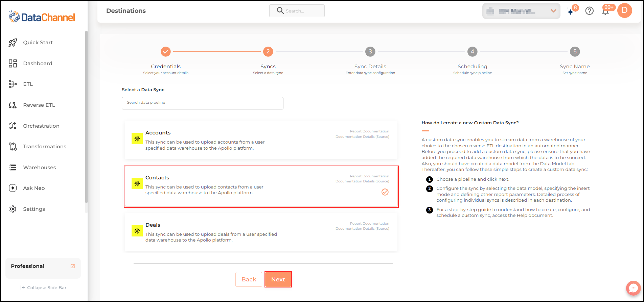Click the Next button

pos(278,279)
